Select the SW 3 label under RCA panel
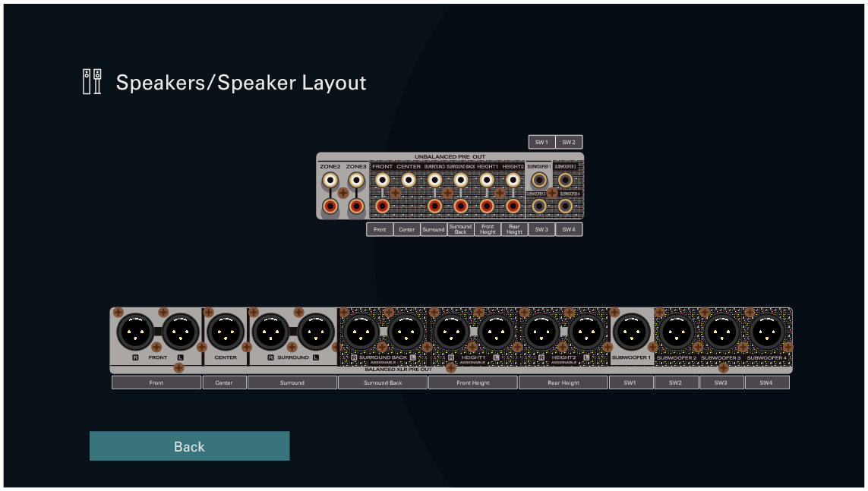Image resolution: width=868 pixels, height=491 pixels. [541, 229]
